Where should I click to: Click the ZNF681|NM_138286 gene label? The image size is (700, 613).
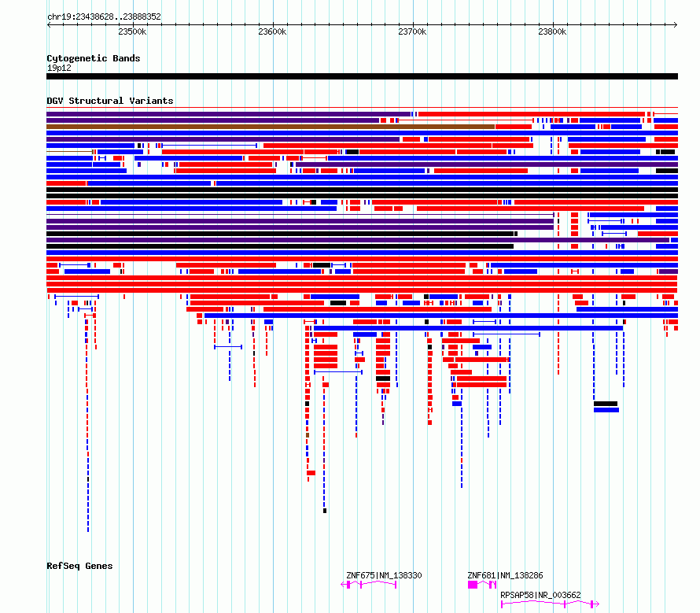click(505, 575)
